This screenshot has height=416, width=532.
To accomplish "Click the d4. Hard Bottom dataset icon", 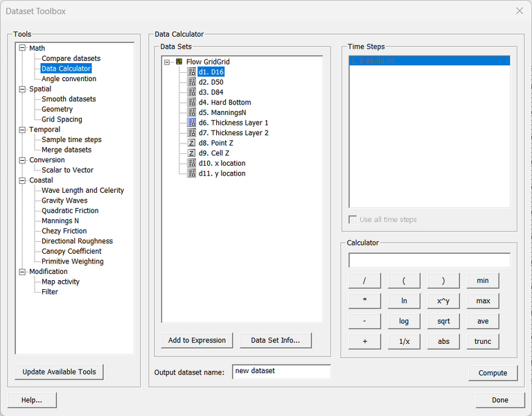I will pyautogui.click(x=192, y=102).
